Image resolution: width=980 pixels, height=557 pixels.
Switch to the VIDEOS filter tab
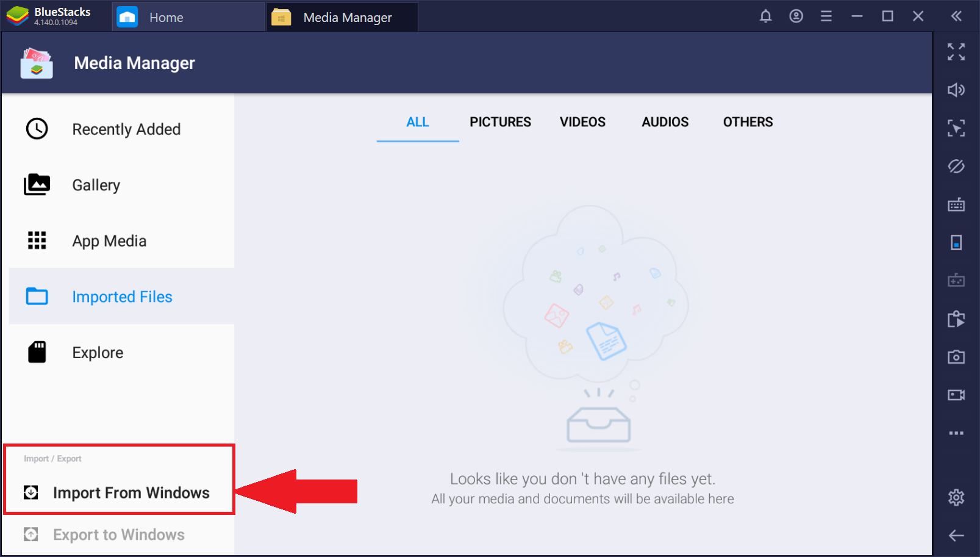point(582,123)
